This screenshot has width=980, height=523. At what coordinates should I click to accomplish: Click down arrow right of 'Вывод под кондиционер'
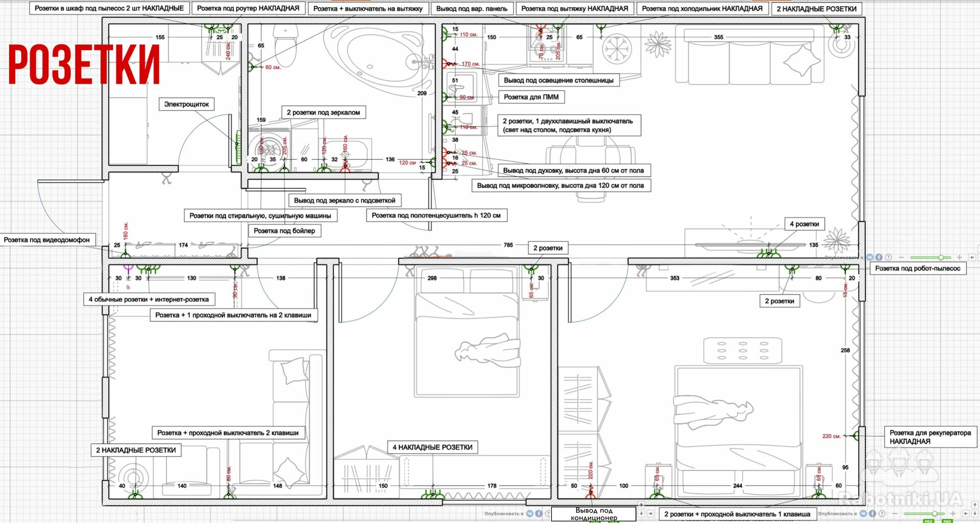click(642, 513)
